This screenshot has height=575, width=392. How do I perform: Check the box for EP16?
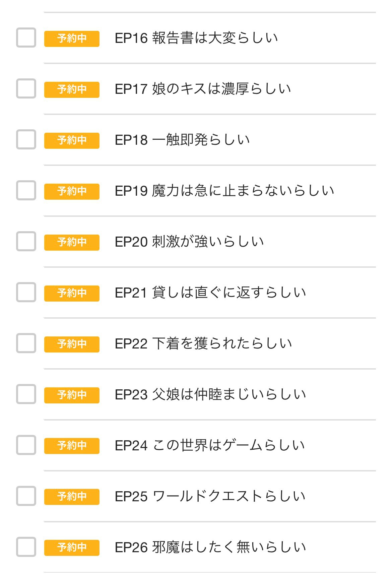coord(26,38)
